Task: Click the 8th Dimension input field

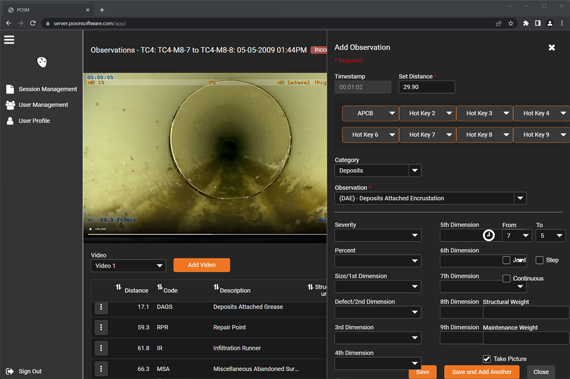Action: [461, 313]
